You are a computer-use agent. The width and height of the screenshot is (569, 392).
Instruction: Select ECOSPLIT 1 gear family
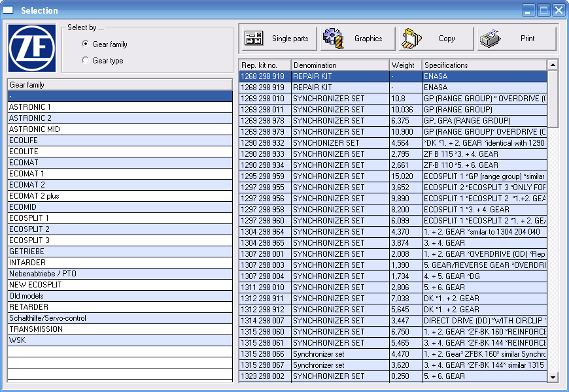pos(120,218)
